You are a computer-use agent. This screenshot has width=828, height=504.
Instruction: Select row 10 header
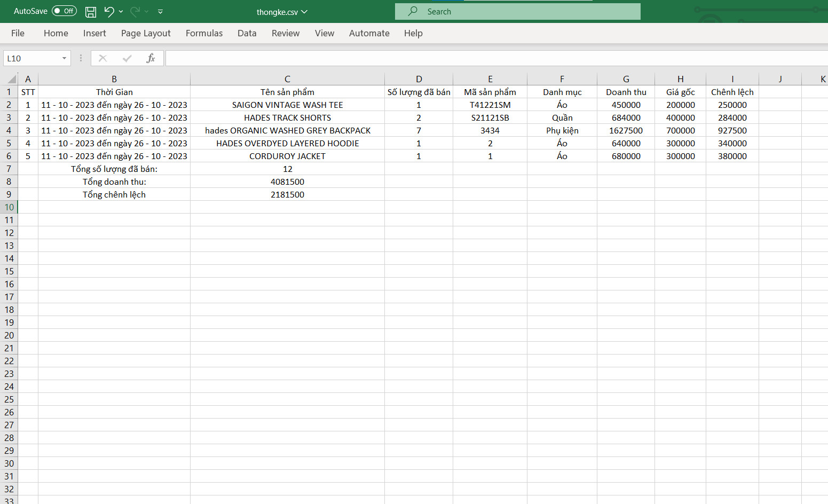pyautogui.click(x=9, y=207)
